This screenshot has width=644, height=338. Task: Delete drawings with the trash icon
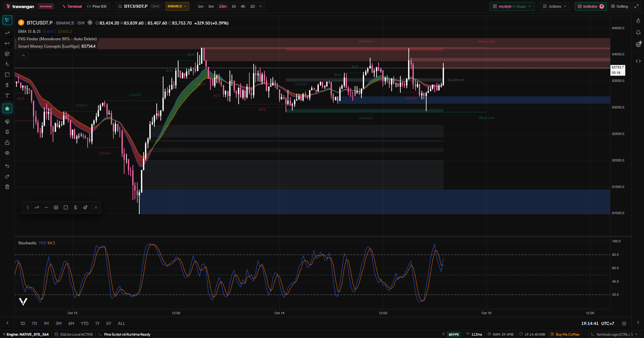(x=7, y=187)
